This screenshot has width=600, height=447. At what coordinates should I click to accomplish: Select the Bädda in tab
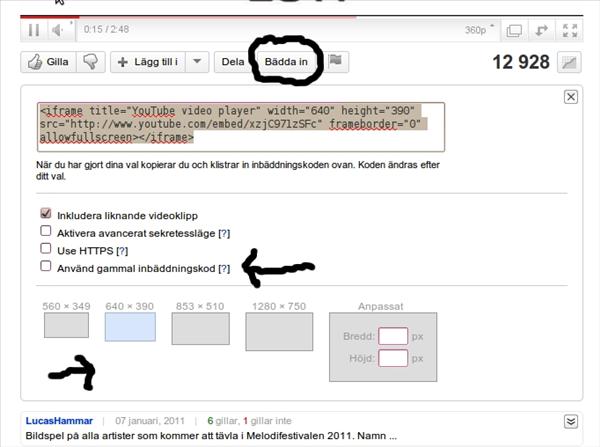coord(286,62)
